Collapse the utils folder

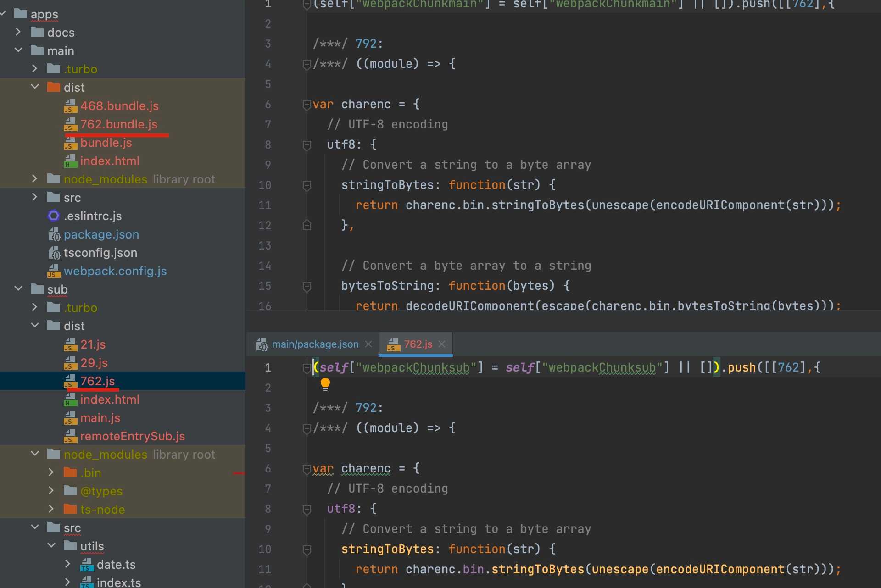click(51, 545)
